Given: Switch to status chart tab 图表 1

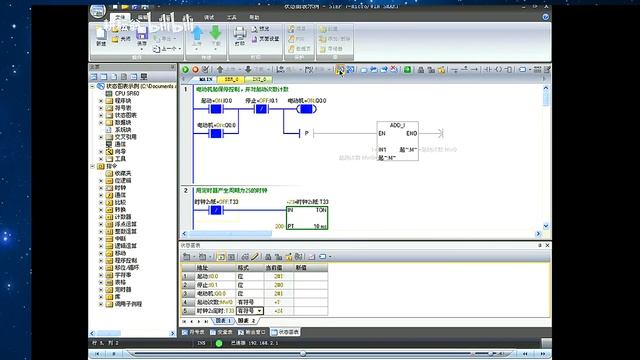Looking at the screenshot, I should [224, 321].
